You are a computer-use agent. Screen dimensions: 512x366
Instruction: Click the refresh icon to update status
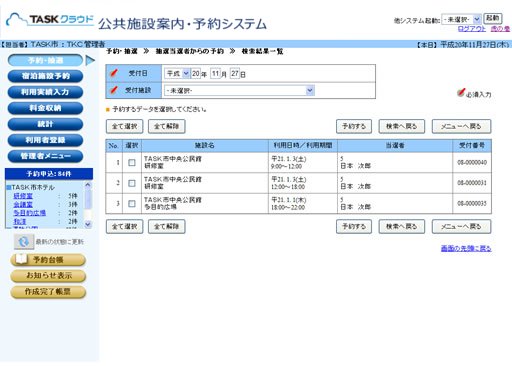pyautogui.click(x=24, y=242)
